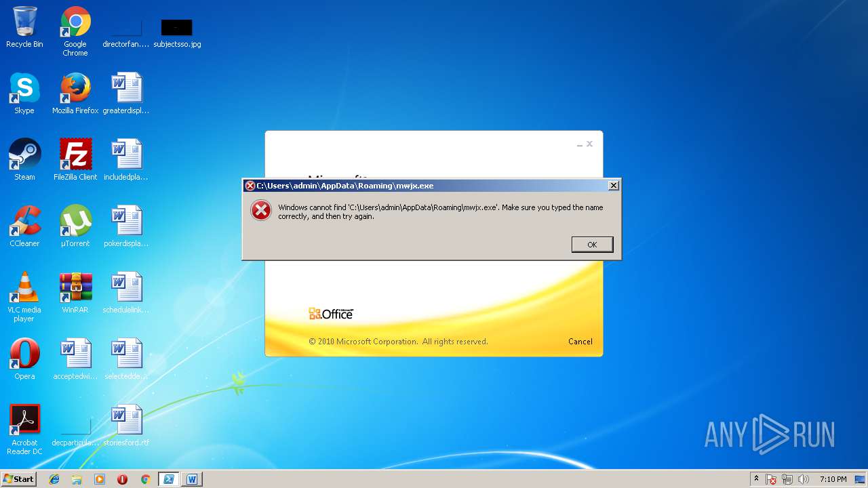Launch Mozilla Firefox from desktop
Image resolution: width=868 pixels, height=488 pixels.
(x=75, y=94)
